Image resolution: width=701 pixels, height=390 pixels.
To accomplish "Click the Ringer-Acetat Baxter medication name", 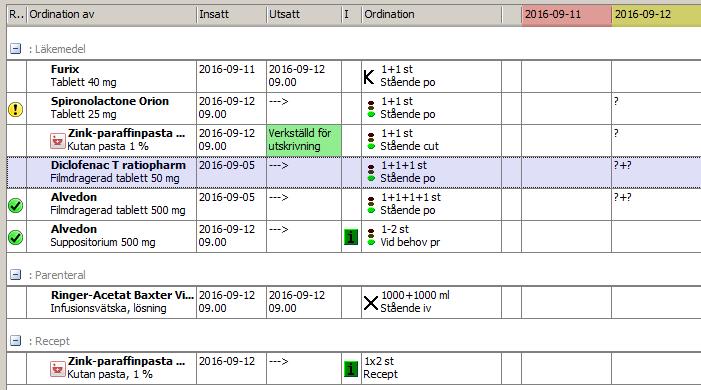I will pos(122,295).
